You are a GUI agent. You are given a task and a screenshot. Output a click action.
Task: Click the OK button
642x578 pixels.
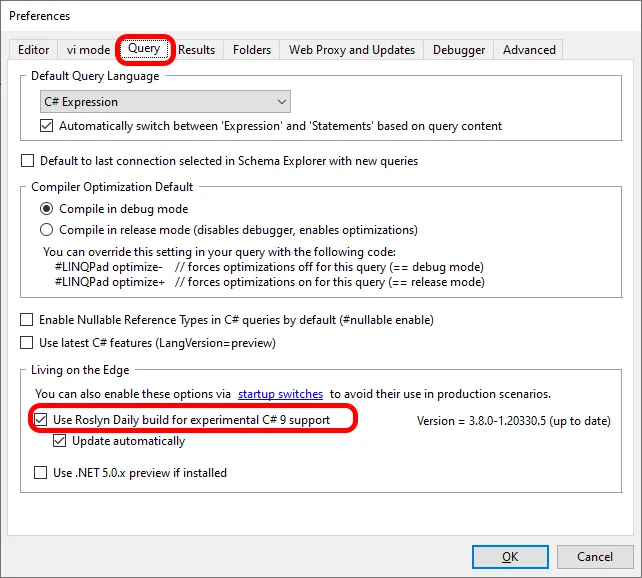point(510,557)
